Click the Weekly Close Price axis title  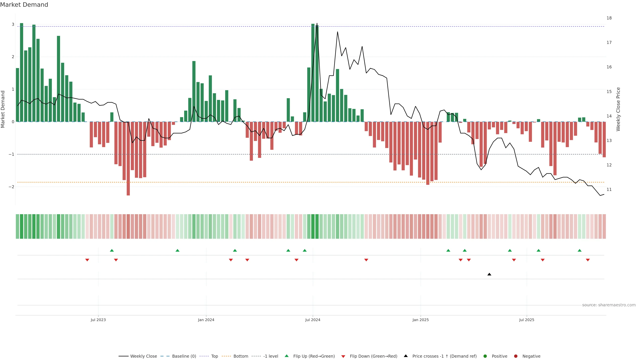pyautogui.click(x=618, y=109)
